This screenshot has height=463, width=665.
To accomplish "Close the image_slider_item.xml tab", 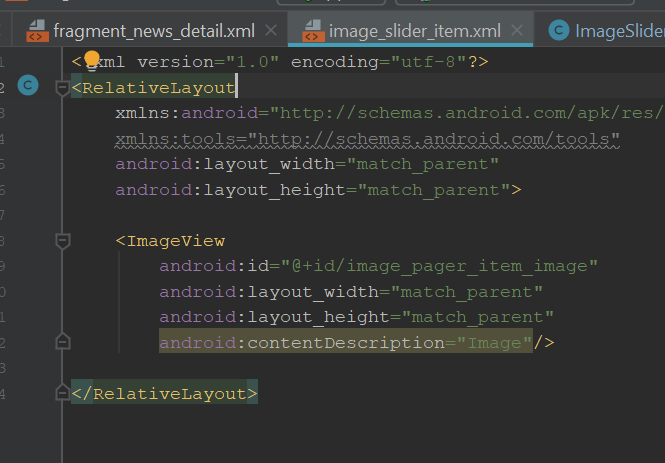I will click(x=516, y=30).
